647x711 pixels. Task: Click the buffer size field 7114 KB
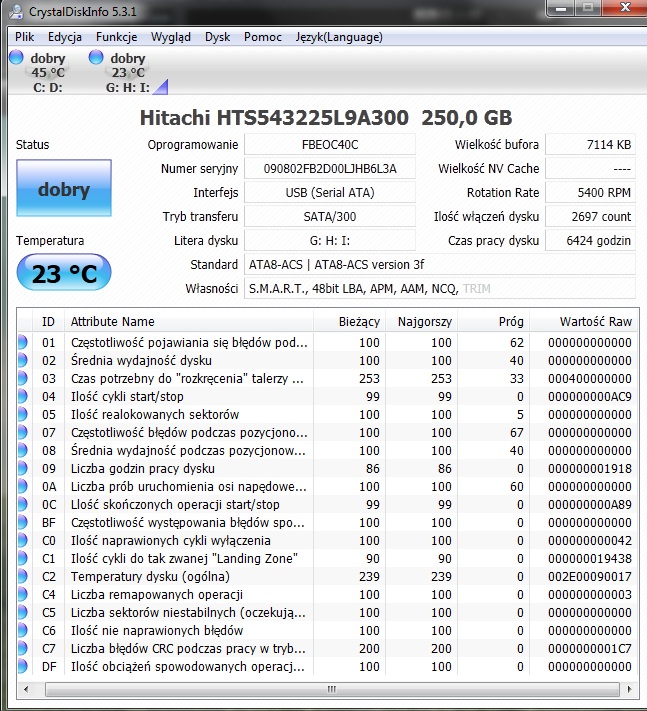590,144
